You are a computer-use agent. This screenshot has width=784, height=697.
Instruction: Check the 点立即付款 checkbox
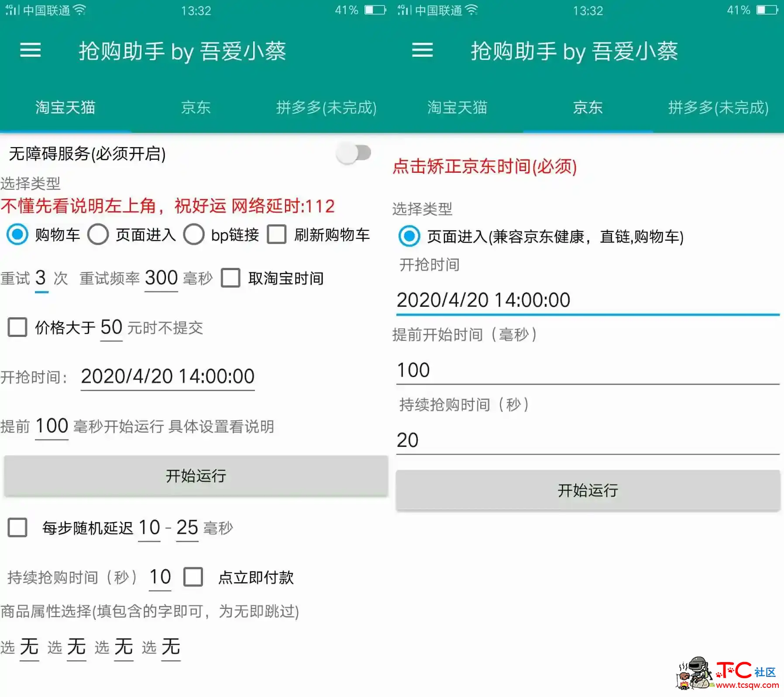[x=193, y=577]
